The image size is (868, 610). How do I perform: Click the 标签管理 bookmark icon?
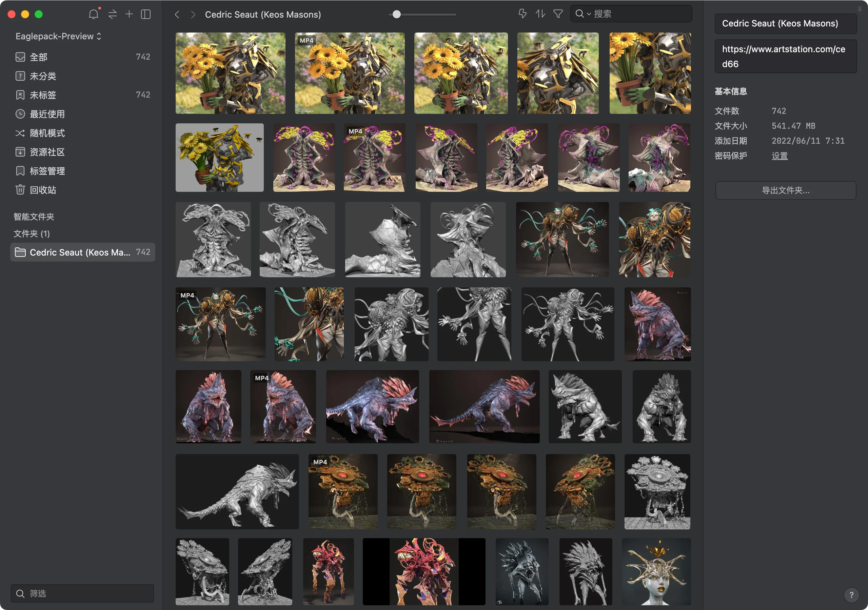pos(20,171)
